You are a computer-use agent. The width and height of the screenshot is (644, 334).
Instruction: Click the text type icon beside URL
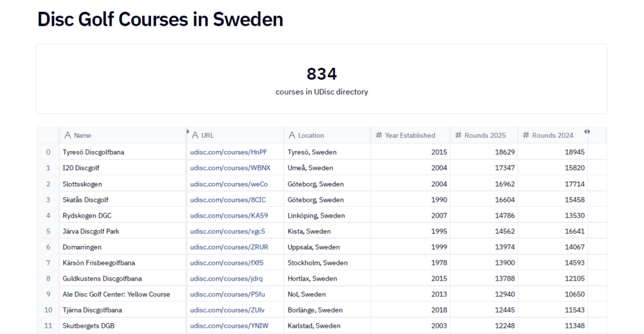tap(195, 135)
